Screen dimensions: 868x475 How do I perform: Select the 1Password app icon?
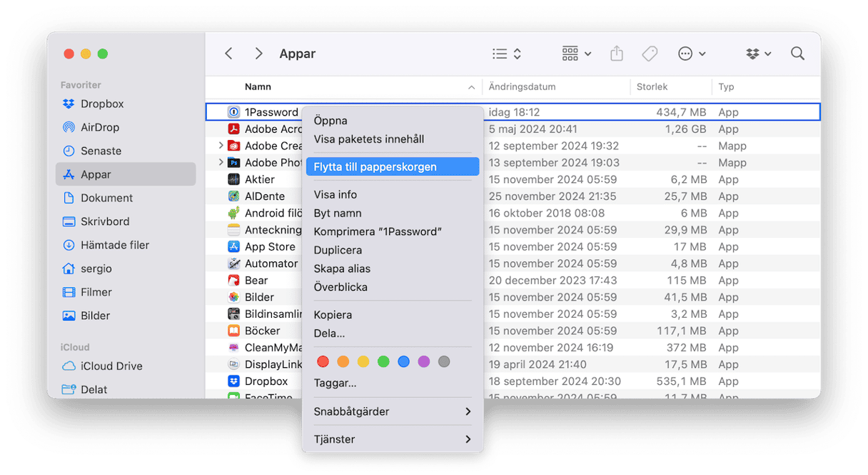pos(233,112)
